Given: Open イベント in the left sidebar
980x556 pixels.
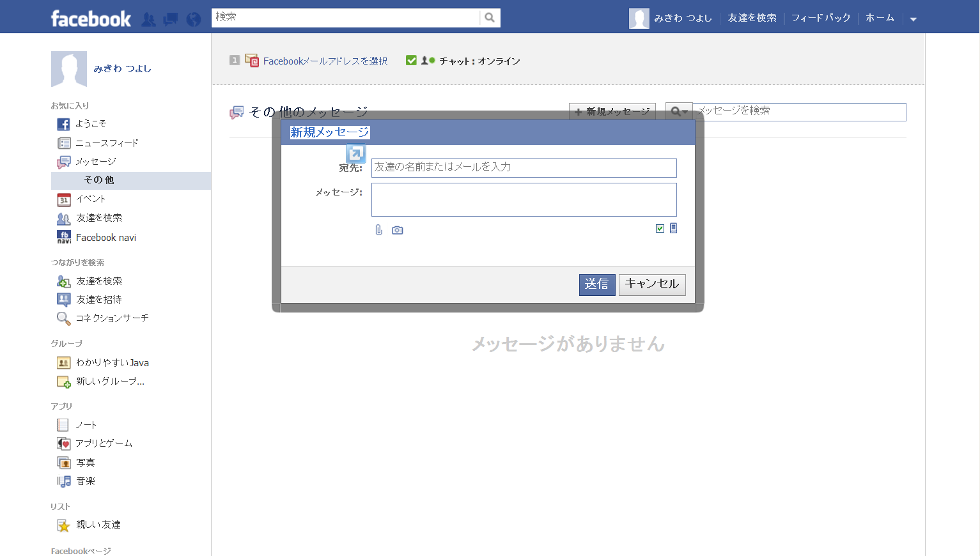Looking at the screenshot, I should (x=90, y=199).
